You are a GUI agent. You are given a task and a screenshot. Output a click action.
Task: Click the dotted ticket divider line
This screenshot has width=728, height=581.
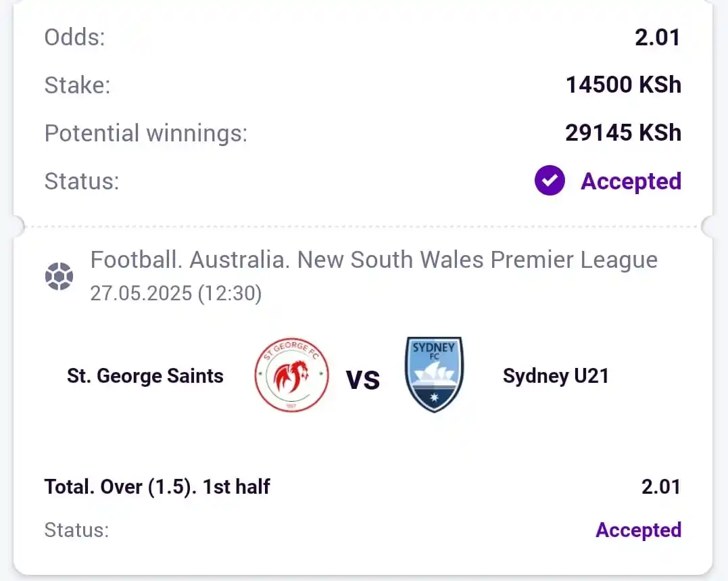[x=363, y=227]
